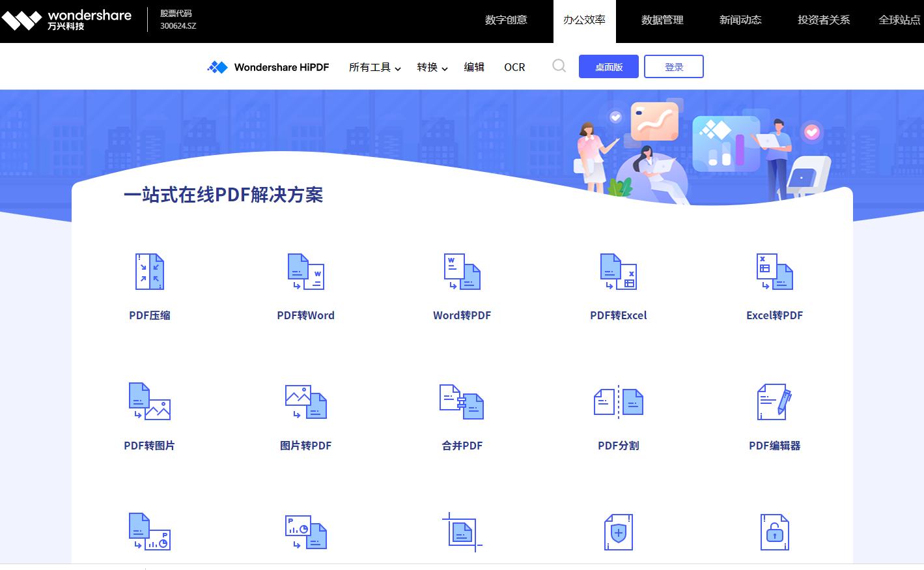Viewport: 924px width, 570px height.
Task: Expand the 所有工具 dropdown menu
Action: (374, 67)
